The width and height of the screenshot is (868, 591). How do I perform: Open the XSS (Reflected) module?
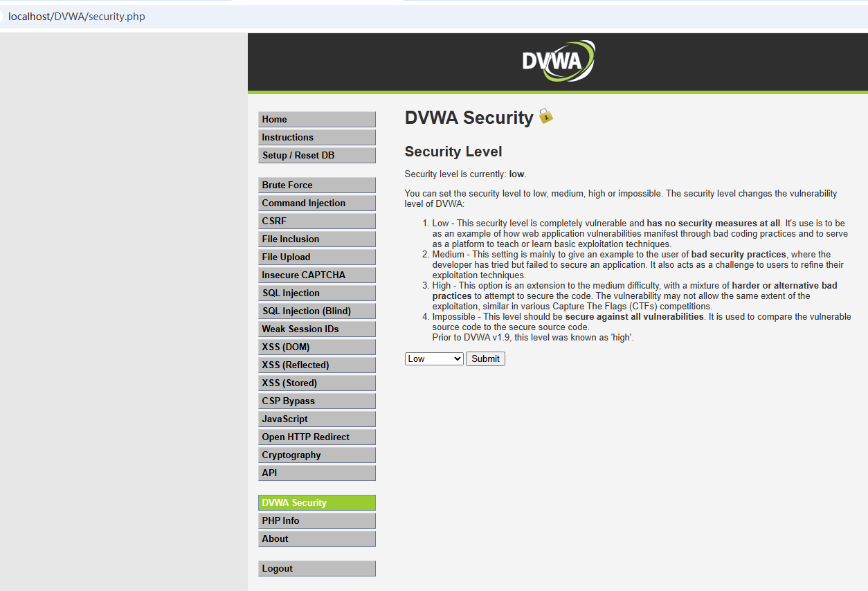pyautogui.click(x=317, y=365)
